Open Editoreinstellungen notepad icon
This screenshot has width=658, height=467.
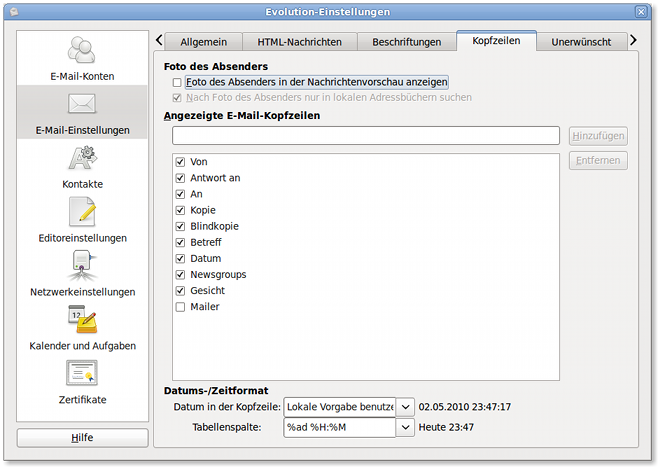(82, 212)
